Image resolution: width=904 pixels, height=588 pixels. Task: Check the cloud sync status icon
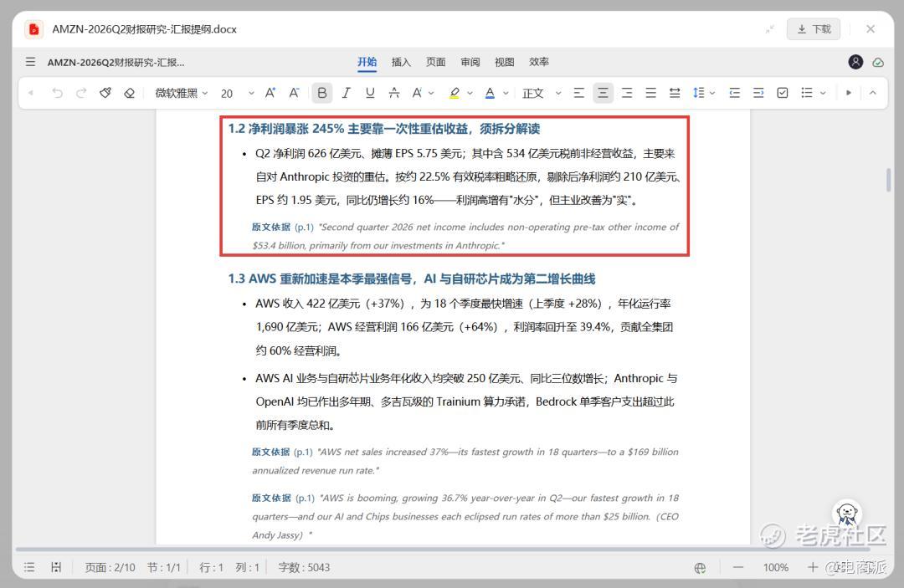pos(878,62)
